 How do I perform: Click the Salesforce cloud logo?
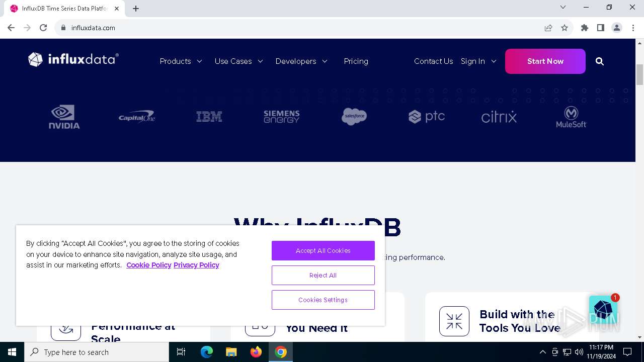[x=354, y=117]
